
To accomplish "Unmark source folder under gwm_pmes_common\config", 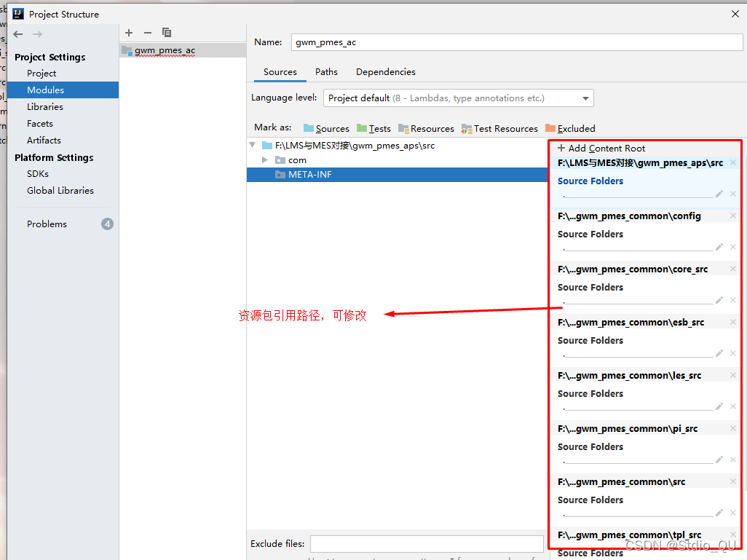I will [x=733, y=247].
